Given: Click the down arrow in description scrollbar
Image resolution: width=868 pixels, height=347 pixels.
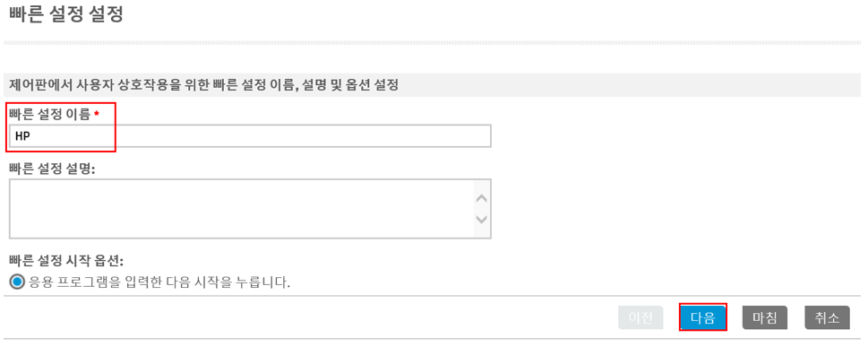Looking at the screenshot, I should click(482, 220).
